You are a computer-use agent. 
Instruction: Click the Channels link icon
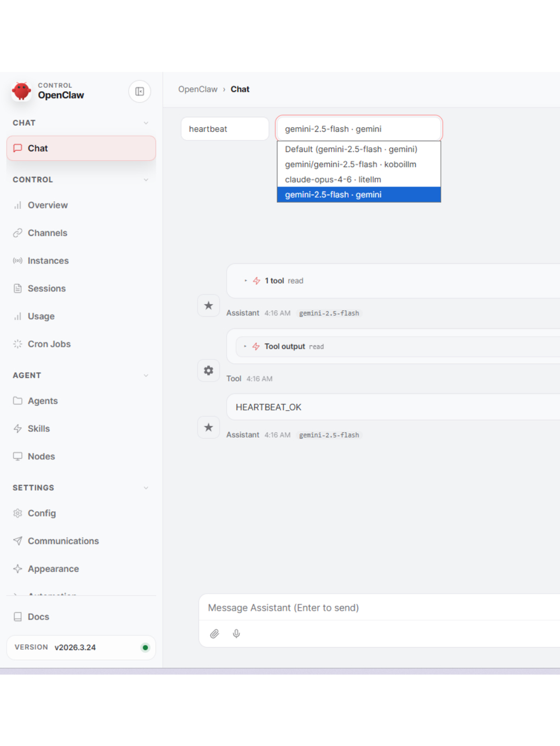click(x=17, y=233)
